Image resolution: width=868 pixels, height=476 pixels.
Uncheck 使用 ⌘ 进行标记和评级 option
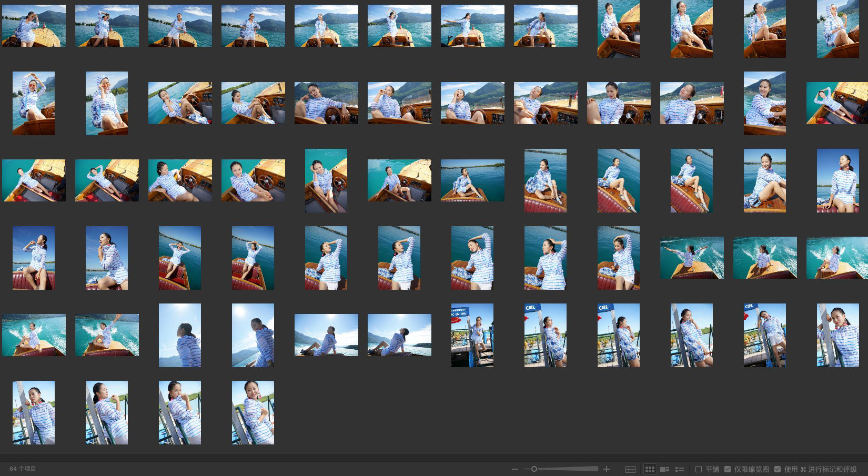pyautogui.click(x=778, y=469)
